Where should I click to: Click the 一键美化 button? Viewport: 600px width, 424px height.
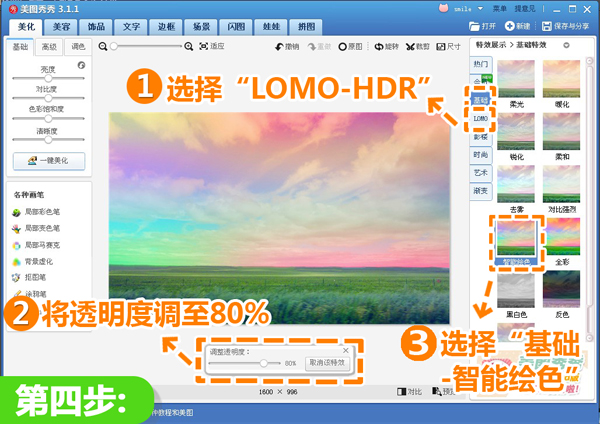coord(49,161)
